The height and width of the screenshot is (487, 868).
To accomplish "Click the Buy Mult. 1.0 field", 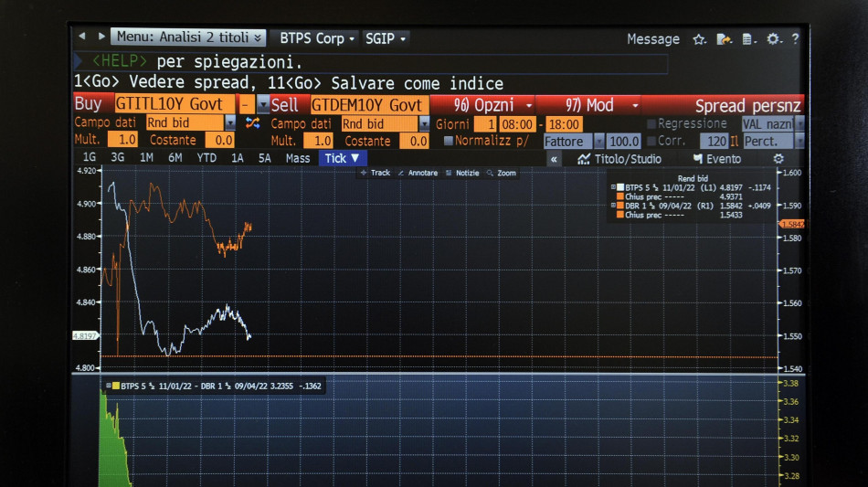I will (122, 140).
